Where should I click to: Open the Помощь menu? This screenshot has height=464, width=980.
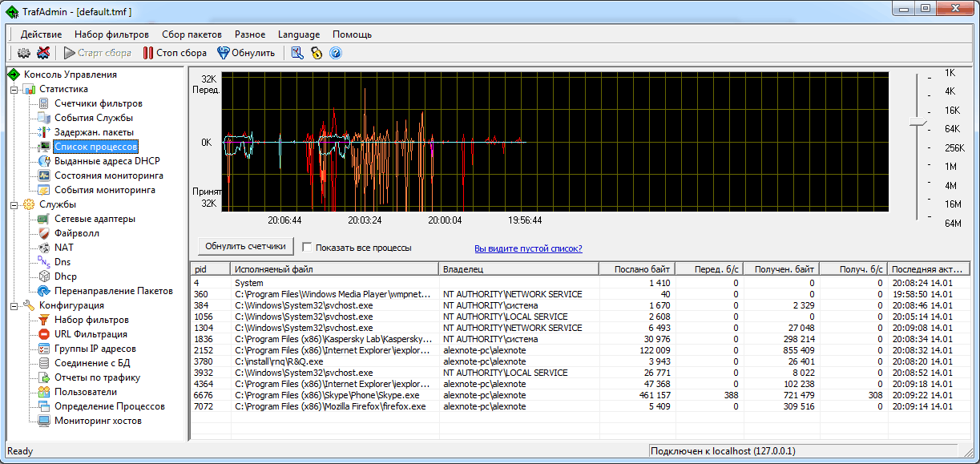point(352,34)
